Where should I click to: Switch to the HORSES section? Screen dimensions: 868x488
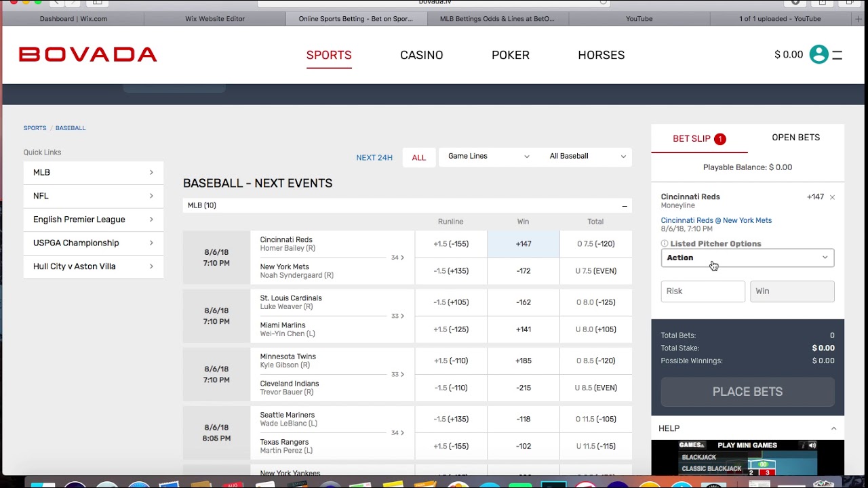point(601,55)
